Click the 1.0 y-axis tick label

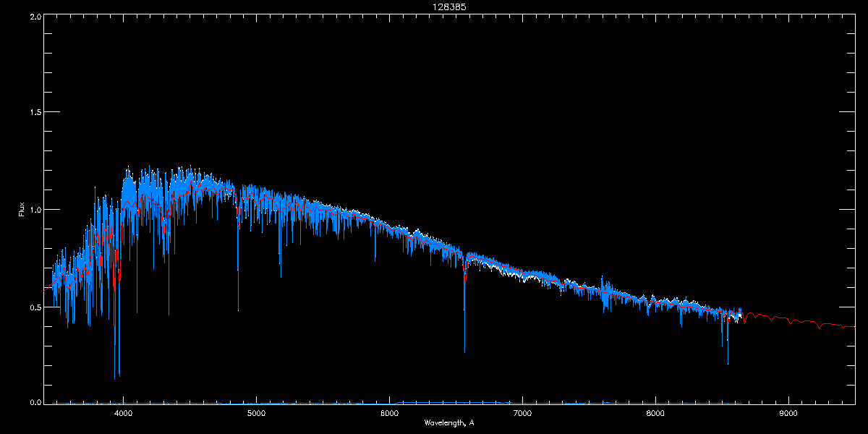coord(35,210)
